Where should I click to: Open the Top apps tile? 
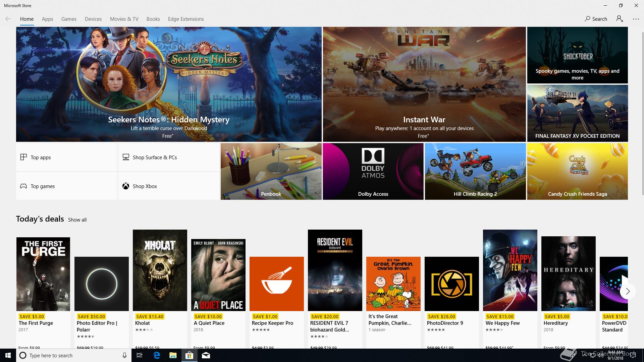pyautogui.click(x=66, y=157)
